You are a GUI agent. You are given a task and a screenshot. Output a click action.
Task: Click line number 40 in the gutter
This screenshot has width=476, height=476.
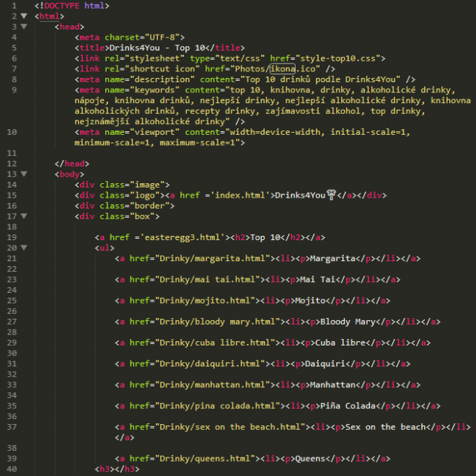pos(12,469)
